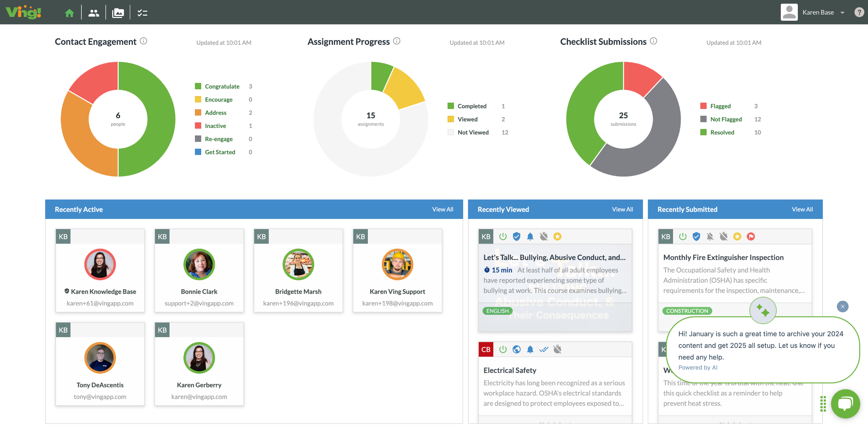
Task: Toggle Viewed legend item in Assignment Progress
Action: [467, 119]
